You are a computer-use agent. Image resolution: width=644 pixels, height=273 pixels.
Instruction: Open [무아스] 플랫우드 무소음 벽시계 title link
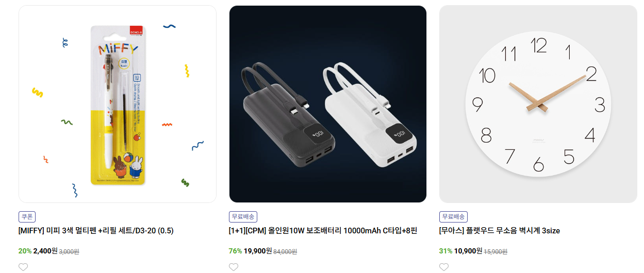coord(500,231)
